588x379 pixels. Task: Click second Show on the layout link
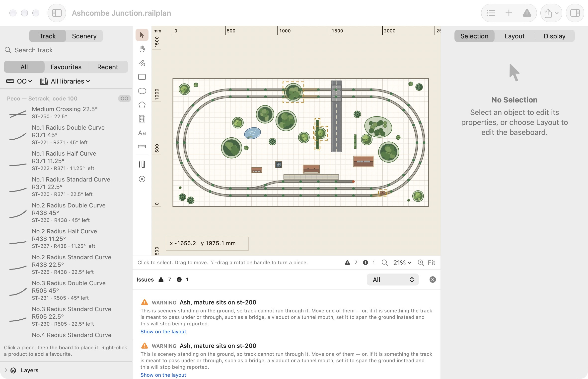(163, 375)
